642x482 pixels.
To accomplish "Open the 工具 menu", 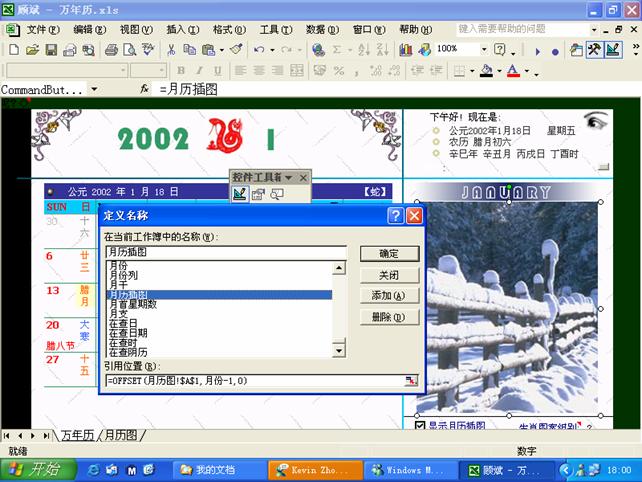I will pyautogui.click(x=276, y=29).
